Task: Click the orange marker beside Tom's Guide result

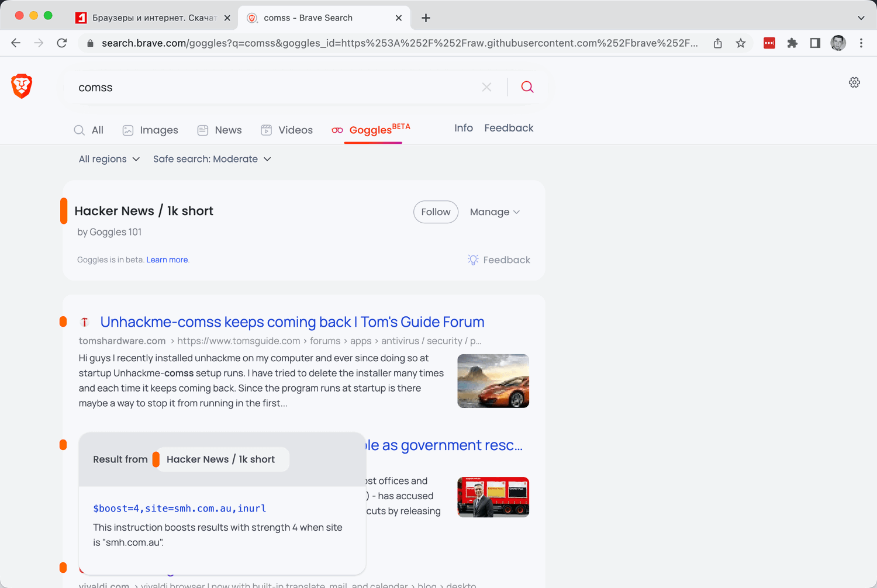Action: click(x=63, y=322)
